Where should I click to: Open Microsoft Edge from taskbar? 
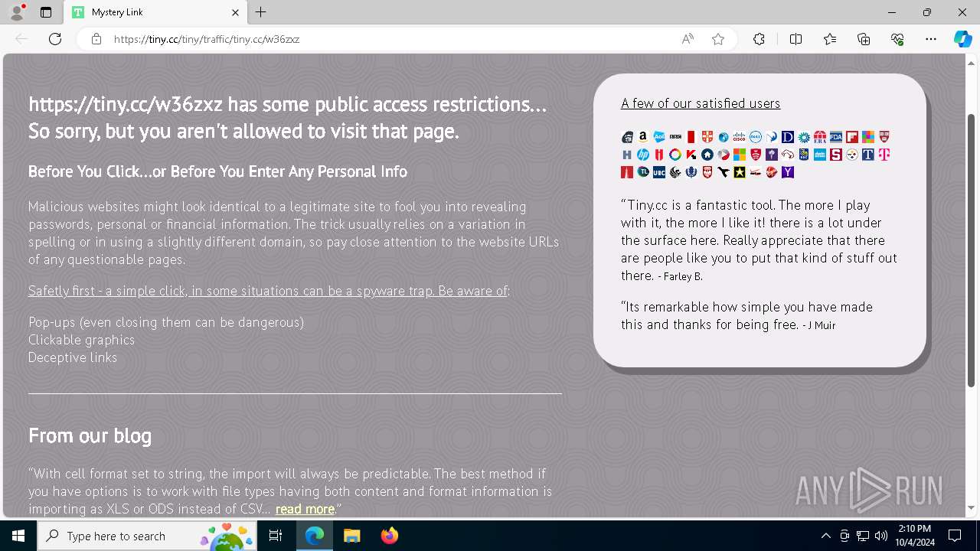click(315, 536)
